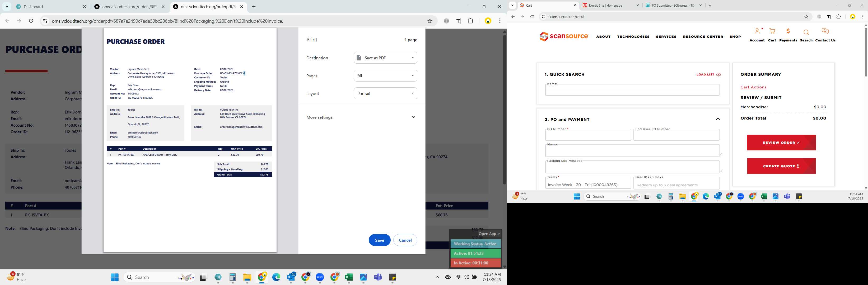The width and height of the screenshot is (868, 285).
Task: Open the Layout dropdown set to Portrait
Action: point(385,93)
